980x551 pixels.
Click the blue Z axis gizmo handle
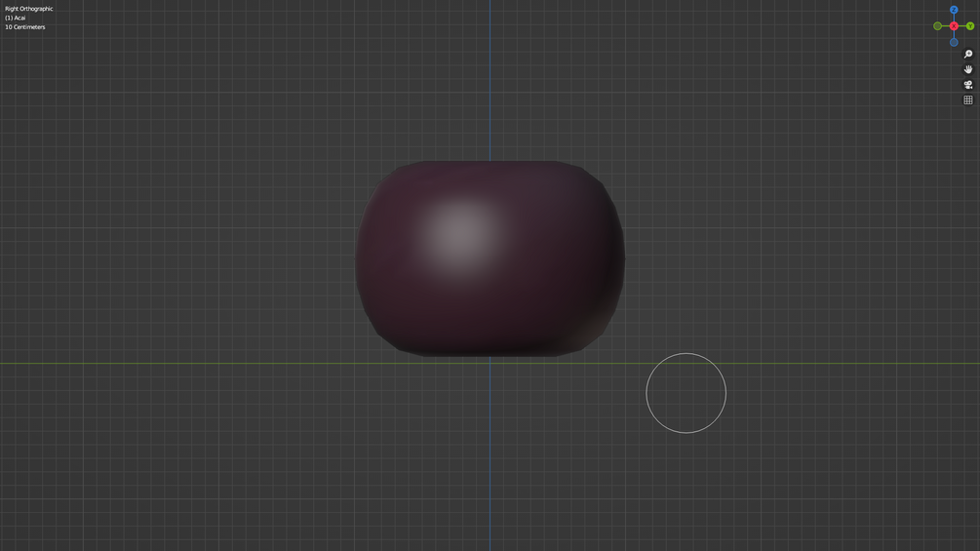coord(954,10)
